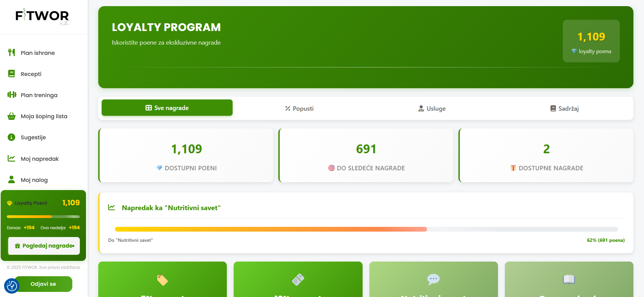Open the cookie preferences badge icon
The width and height of the screenshot is (644, 297).
12,286
